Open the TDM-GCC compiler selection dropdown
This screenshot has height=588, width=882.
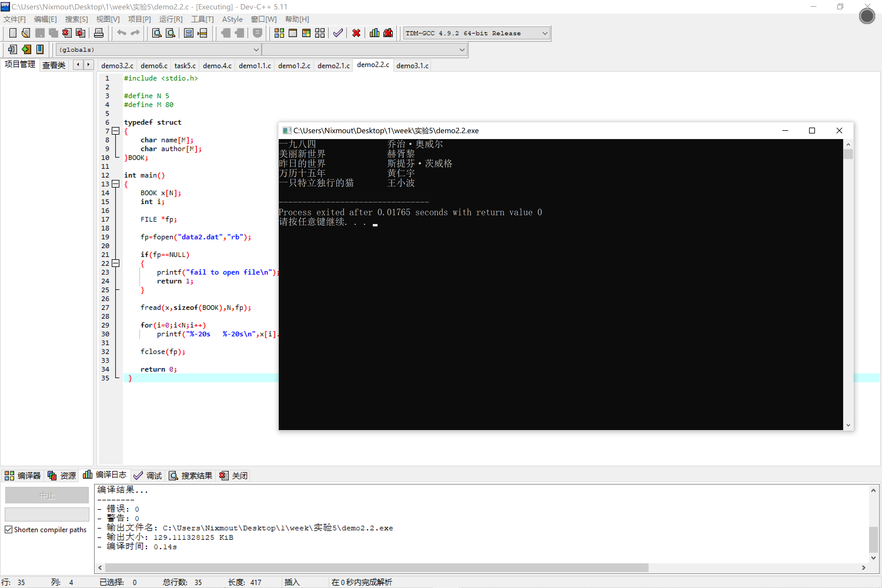coord(545,34)
